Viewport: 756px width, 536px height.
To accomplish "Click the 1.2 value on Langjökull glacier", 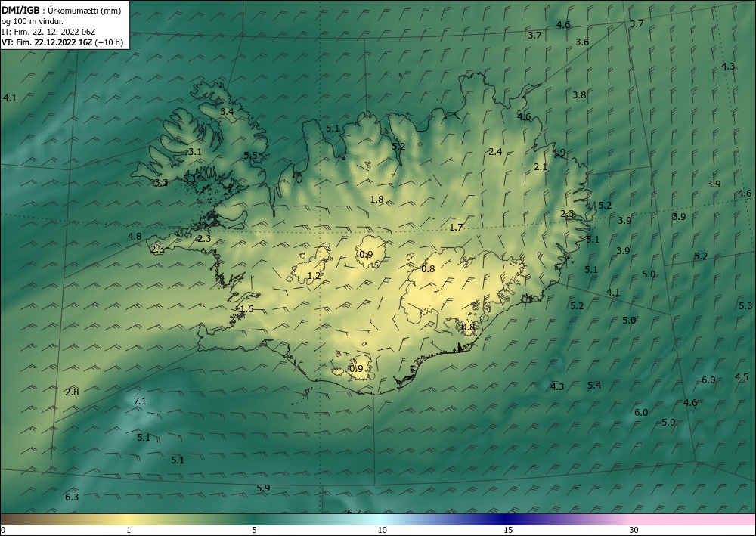I will [x=314, y=276].
